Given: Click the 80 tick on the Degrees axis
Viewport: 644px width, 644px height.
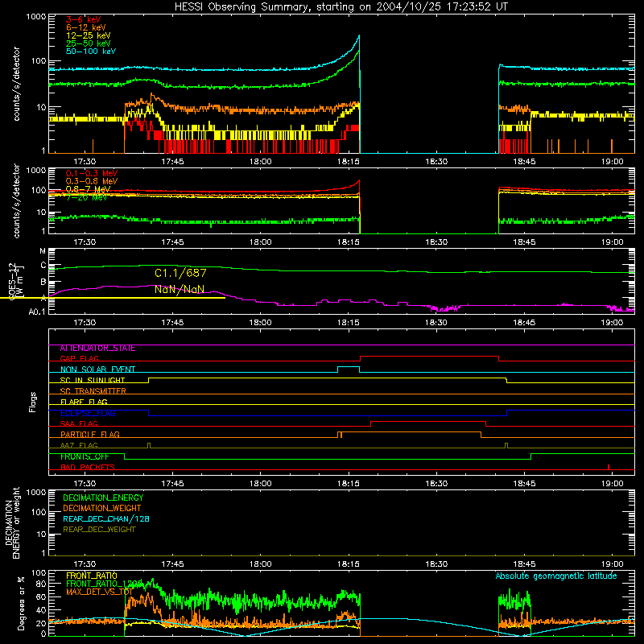Looking at the screenshot, I should click(x=40, y=584).
